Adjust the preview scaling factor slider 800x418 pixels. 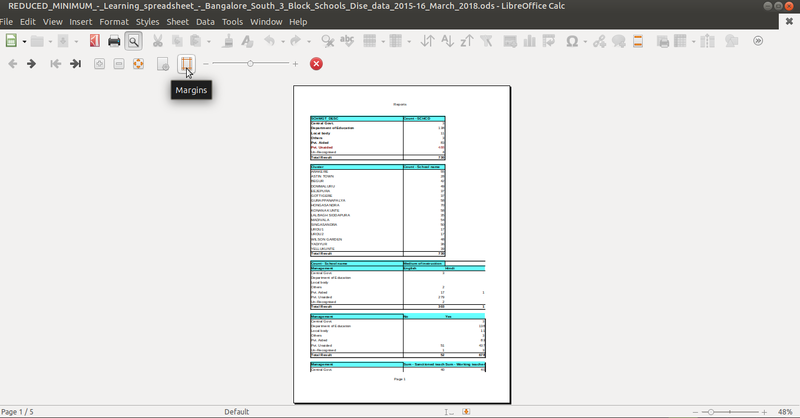point(250,64)
